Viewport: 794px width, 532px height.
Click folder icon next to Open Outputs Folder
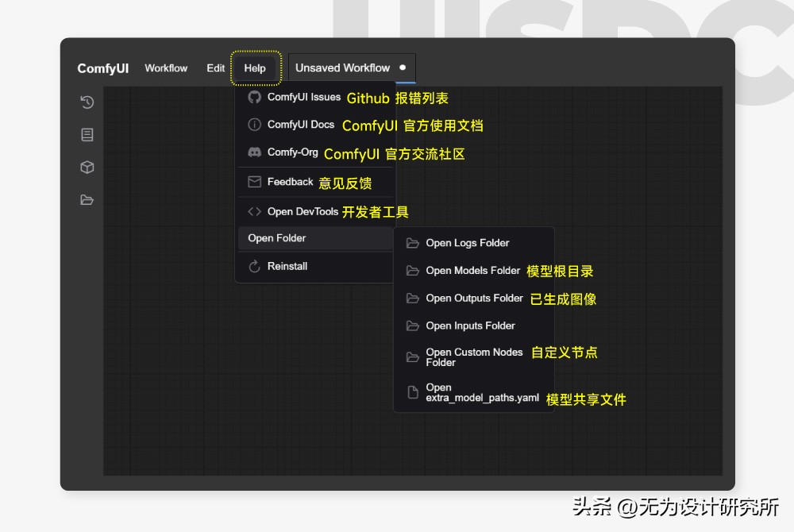[413, 299]
